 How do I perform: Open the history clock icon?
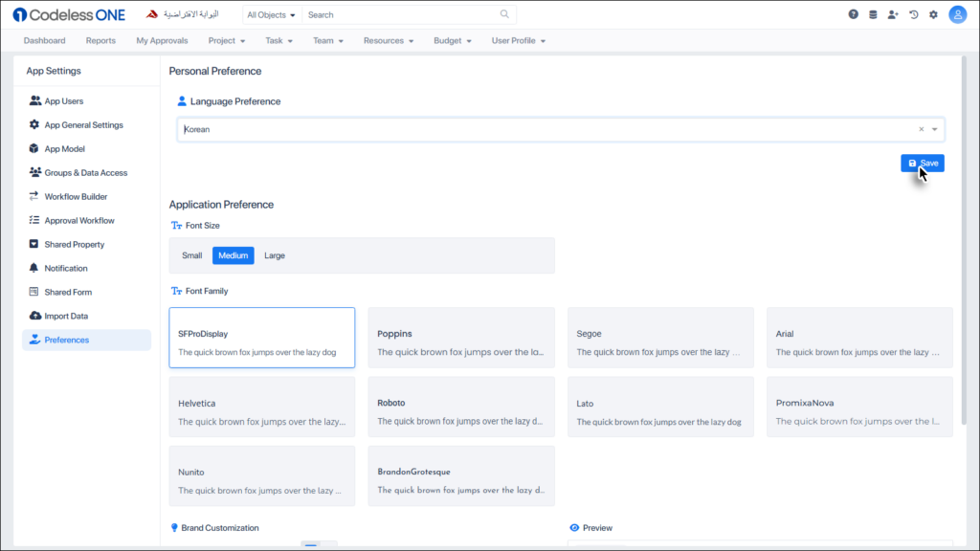coord(914,14)
